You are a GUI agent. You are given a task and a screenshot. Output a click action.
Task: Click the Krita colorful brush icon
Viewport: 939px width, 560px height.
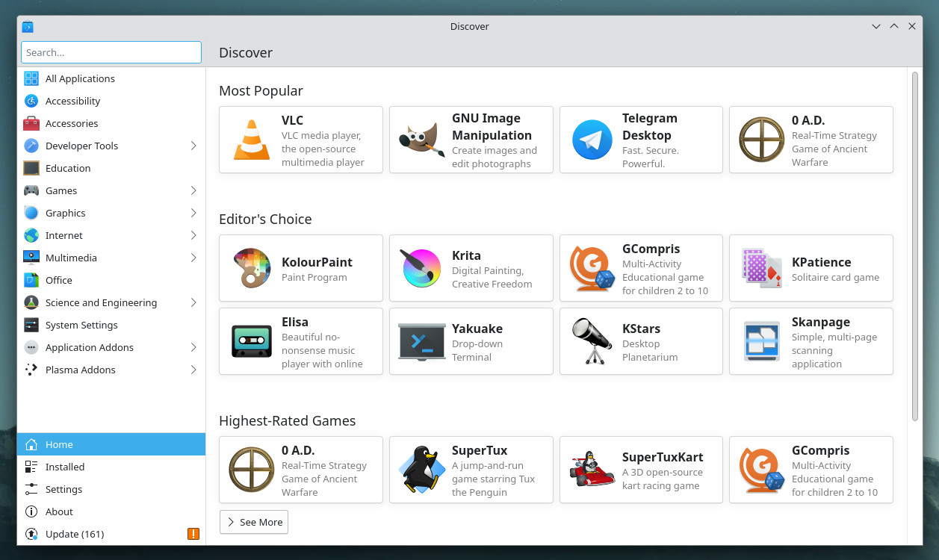(422, 269)
